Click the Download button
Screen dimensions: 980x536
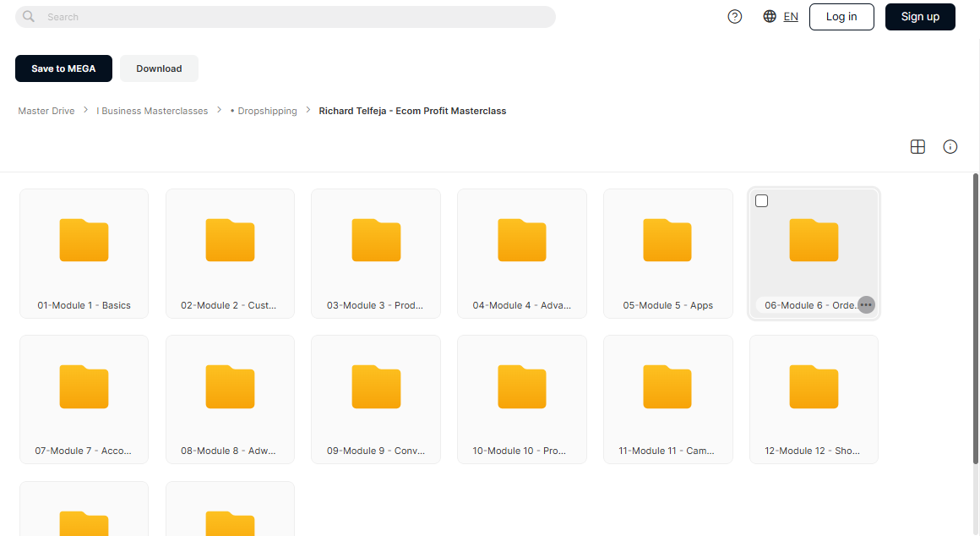click(x=160, y=68)
